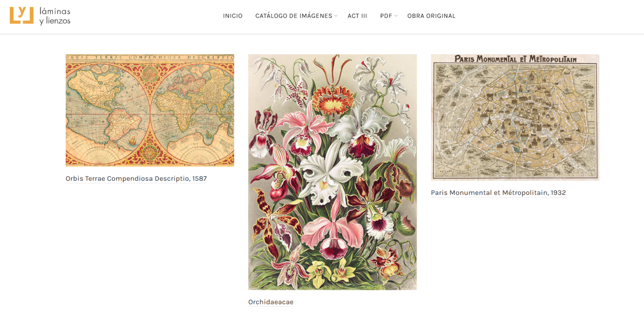The width and height of the screenshot is (644, 312).
Task: Click the orange Láminas y Lienzos logo icon
Action: [22, 16]
